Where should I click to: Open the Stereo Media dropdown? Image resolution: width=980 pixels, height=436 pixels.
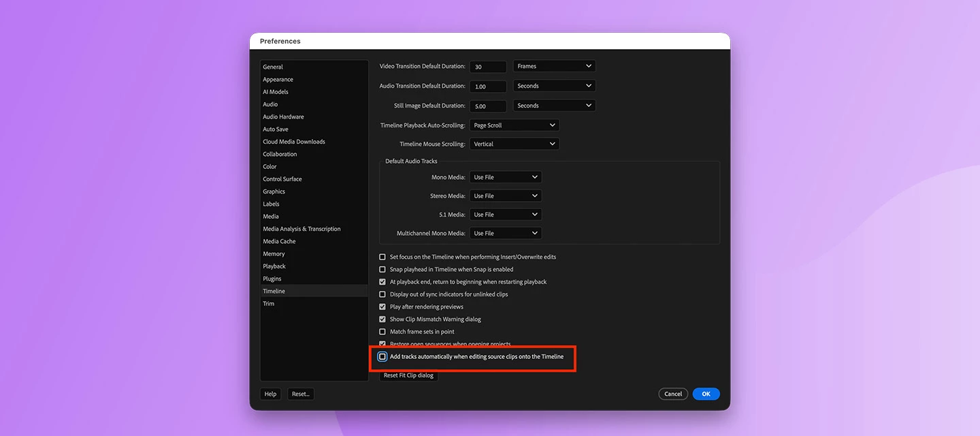(x=506, y=196)
